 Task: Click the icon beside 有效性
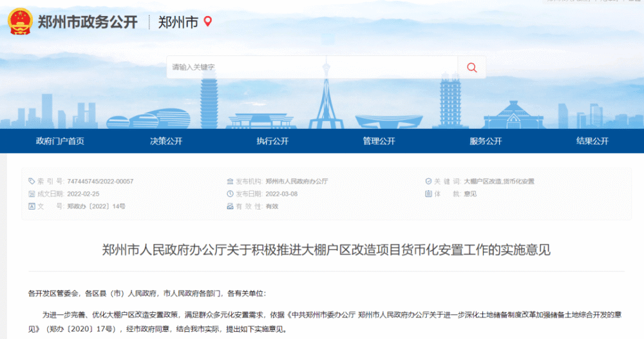pos(230,206)
